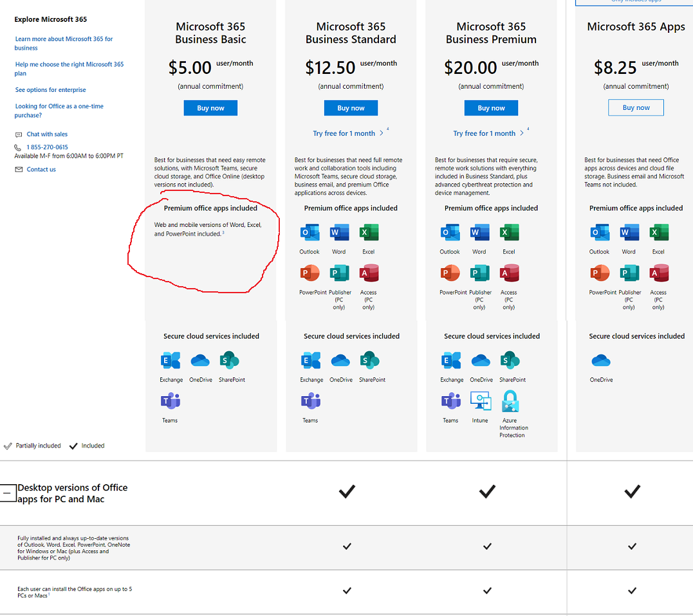This screenshot has width=693, height=616.
Task: Click Outlook icon in Business Standard column
Action: click(x=310, y=232)
